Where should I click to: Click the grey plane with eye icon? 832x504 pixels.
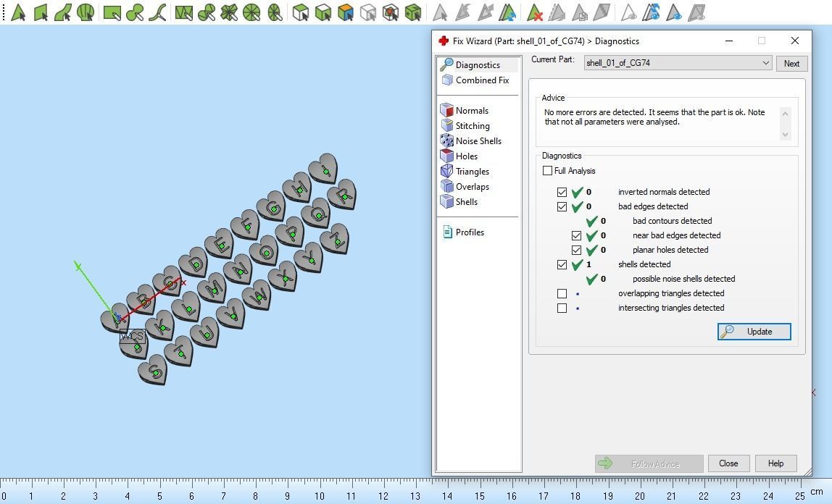696,12
